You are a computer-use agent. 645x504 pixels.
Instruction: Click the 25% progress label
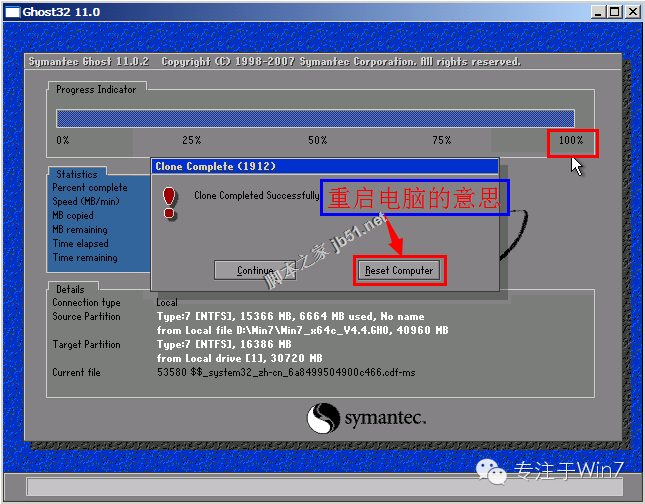point(192,140)
